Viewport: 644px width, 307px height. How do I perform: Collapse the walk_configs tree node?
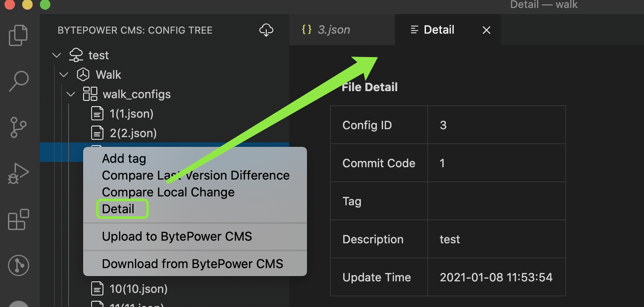tap(71, 94)
